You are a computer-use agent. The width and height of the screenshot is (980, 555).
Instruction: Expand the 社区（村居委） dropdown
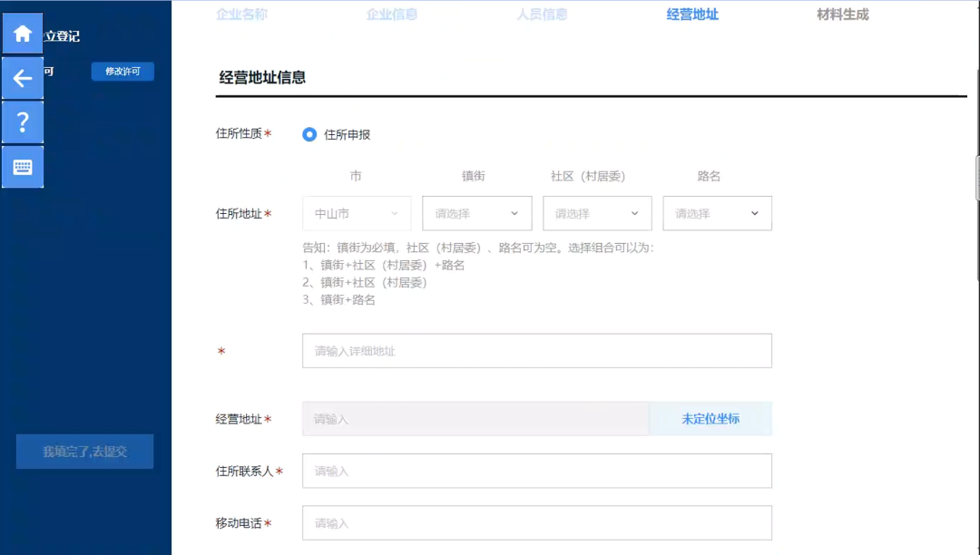[x=596, y=213]
